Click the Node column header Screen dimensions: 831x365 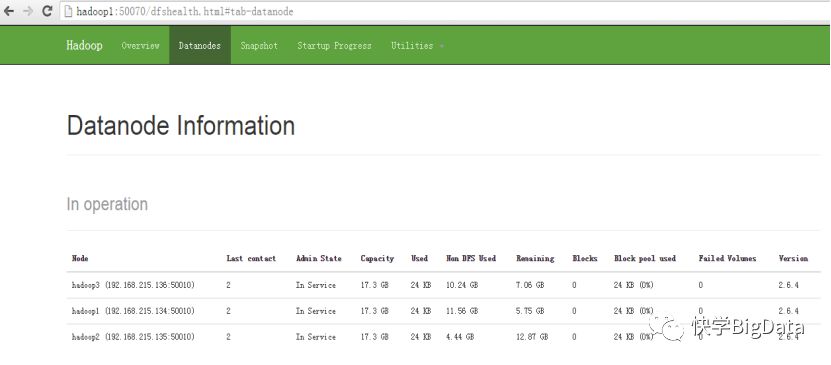coord(80,259)
